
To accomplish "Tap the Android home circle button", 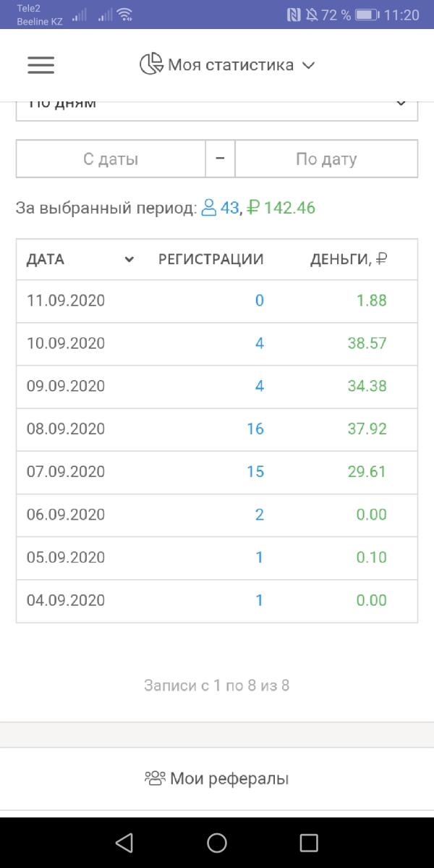I will pos(217,843).
